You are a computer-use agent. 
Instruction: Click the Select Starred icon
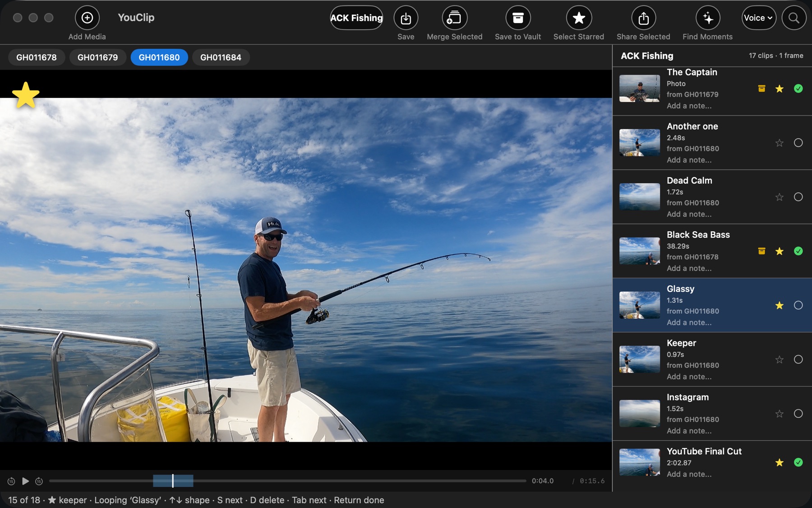click(x=579, y=18)
